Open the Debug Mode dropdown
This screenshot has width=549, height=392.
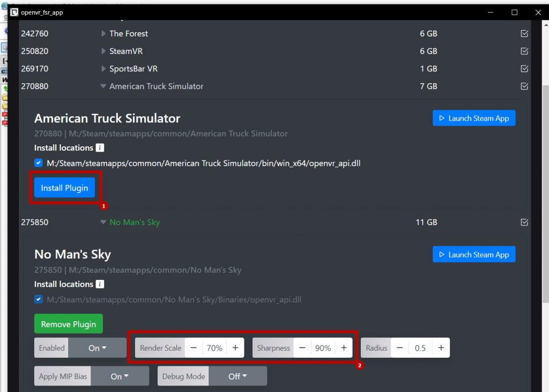click(238, 376)
